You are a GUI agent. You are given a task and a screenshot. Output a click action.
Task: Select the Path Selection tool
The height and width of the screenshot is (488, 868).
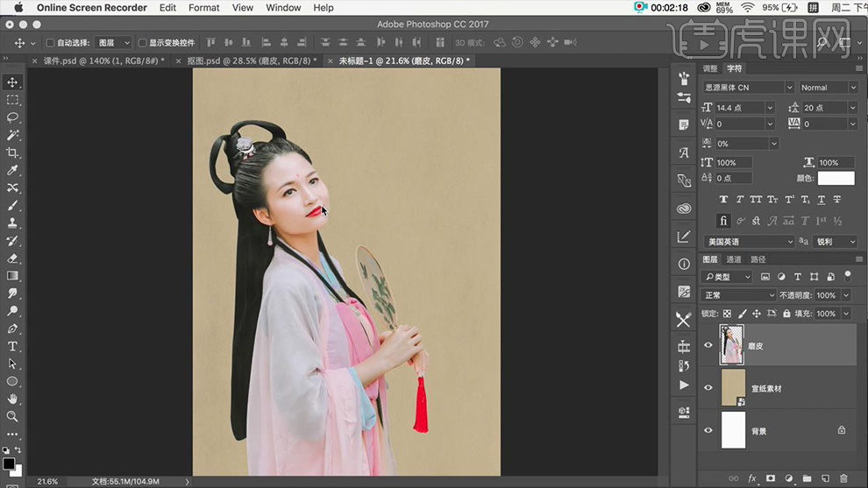pyautogui.click(x=12, y=364)
